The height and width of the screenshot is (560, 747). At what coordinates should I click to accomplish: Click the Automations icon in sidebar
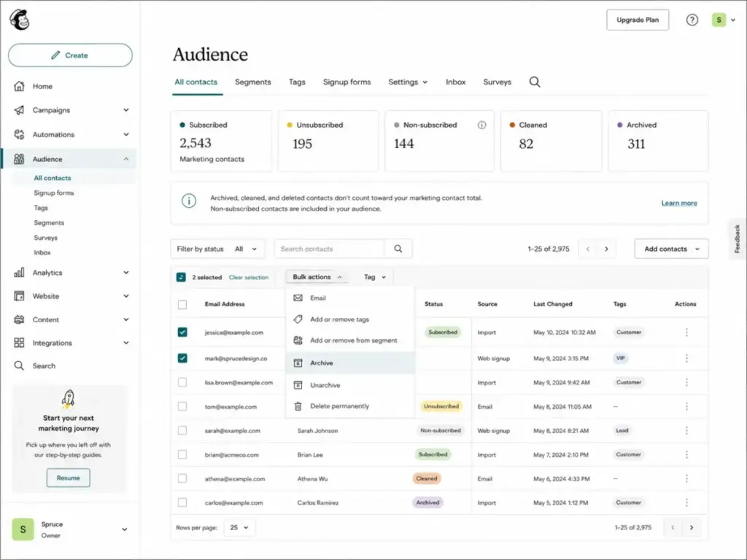[19, 134]
